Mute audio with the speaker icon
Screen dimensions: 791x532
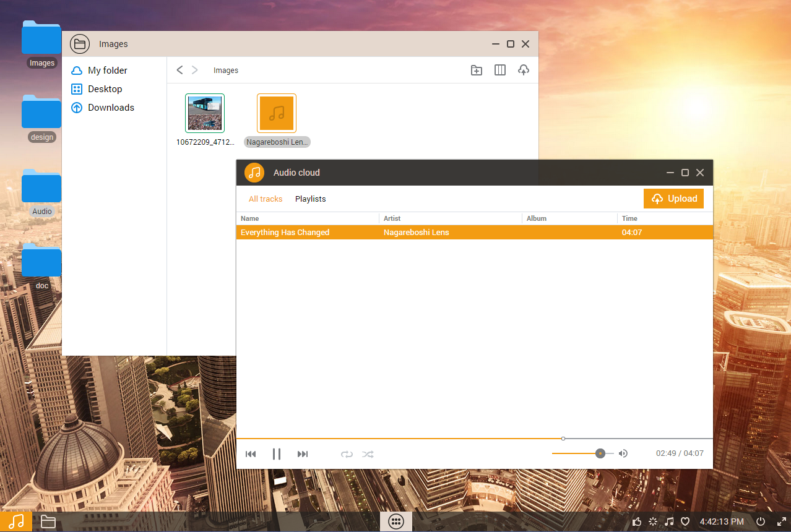tap(623, 453)
